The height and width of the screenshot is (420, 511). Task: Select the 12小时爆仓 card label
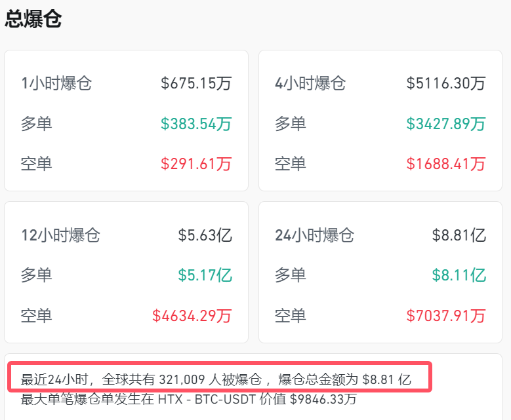[x=60, y=235]
